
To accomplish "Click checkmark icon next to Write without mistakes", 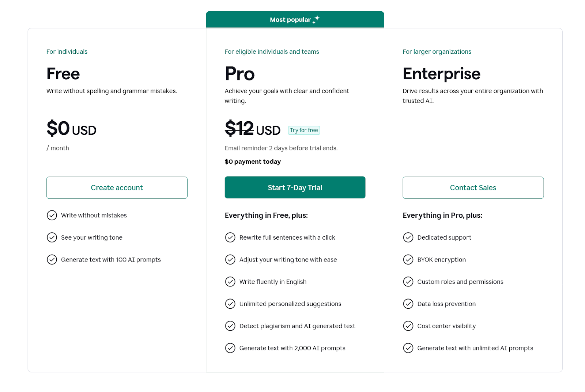I will tap(52, 215).
